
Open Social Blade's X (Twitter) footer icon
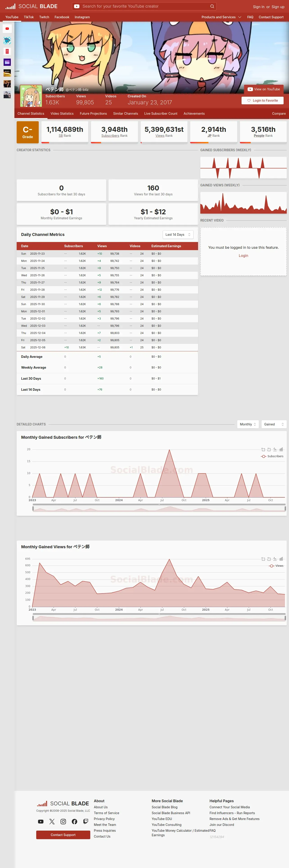point(52,822)
